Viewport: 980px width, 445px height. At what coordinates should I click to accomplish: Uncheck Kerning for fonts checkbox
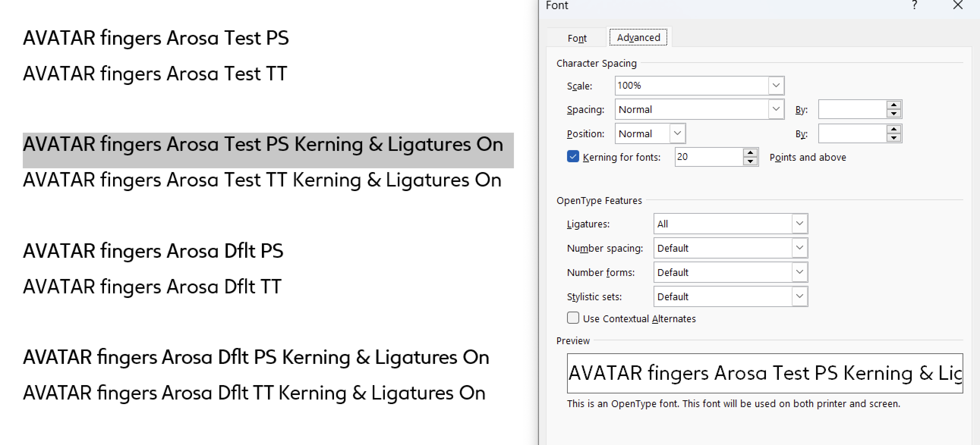pyautogui.click(x=573, y=157)
